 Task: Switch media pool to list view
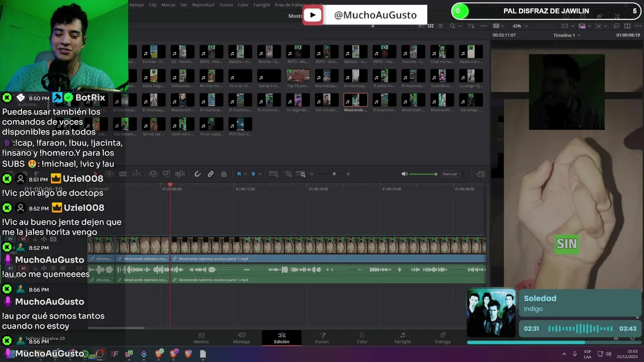tap(440, 26)
